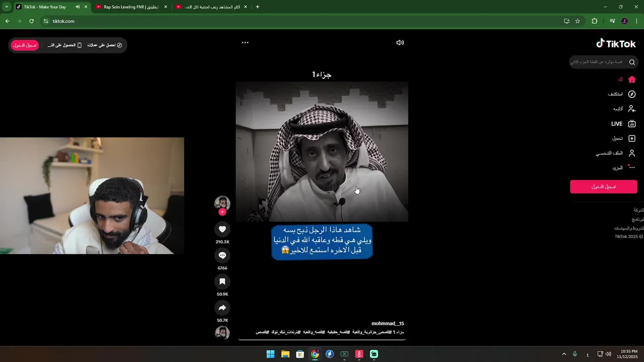The width and height of the screenshot is (644, 362).
Task: Open the sound avatar below the share button
Action: 222,333
